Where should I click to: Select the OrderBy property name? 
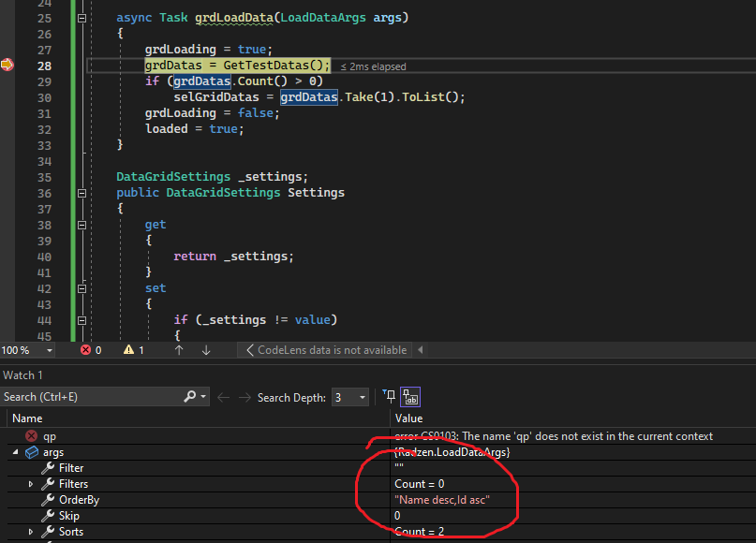tap(79, 500)
